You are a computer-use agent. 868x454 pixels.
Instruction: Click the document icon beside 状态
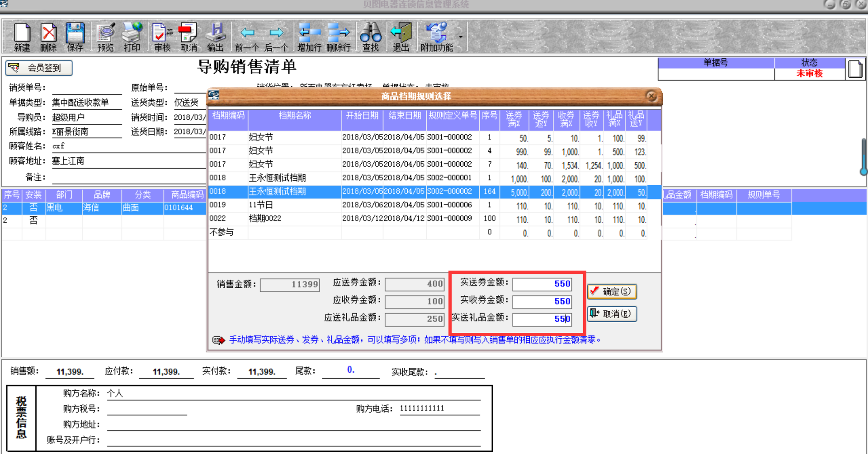click(x=855, y=69)
